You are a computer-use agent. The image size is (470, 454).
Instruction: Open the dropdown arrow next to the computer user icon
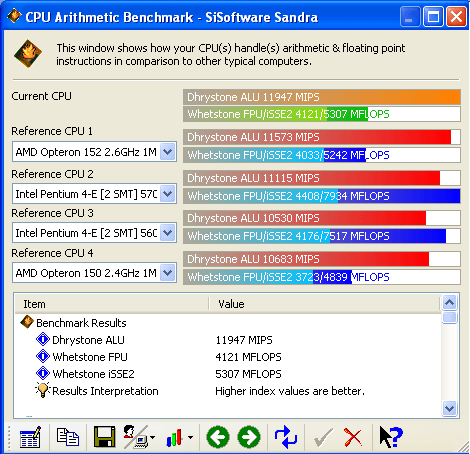(152, 437)
